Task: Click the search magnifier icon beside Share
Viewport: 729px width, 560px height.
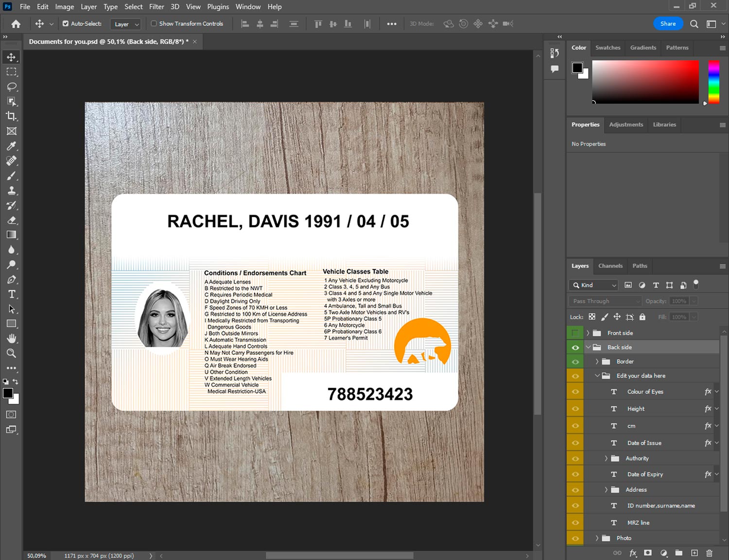Action: tap(694, 24)
